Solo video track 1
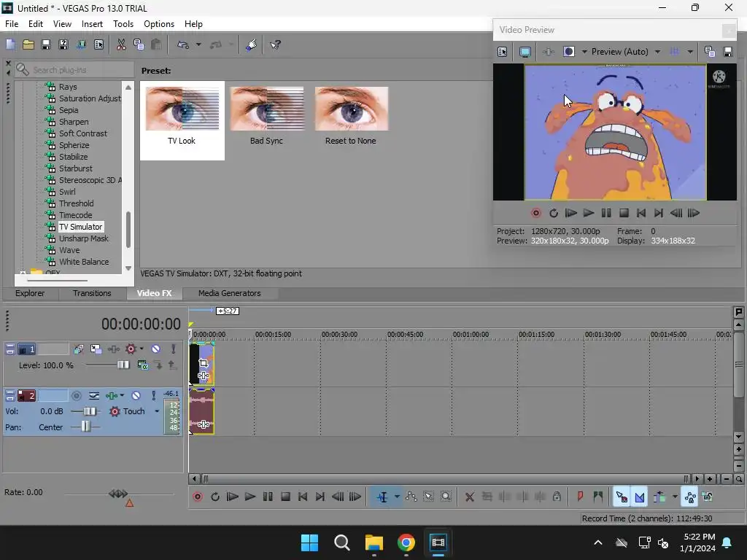 [174, 349]
